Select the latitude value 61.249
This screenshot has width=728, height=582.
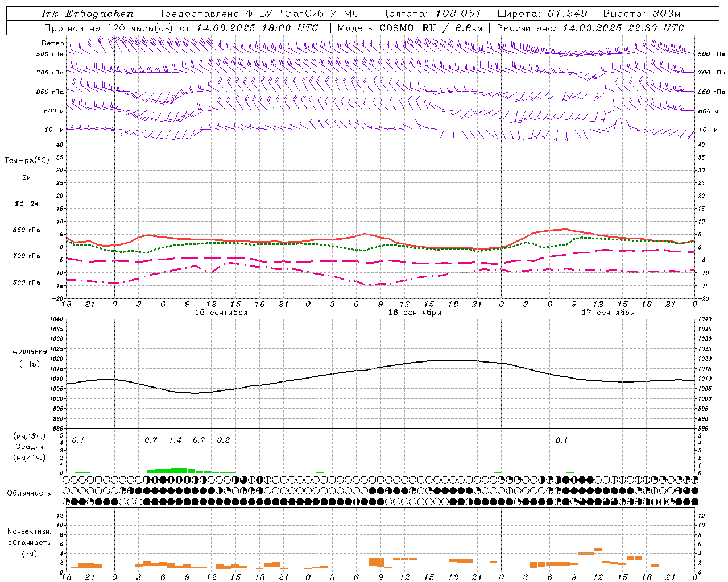pos(567,14)
